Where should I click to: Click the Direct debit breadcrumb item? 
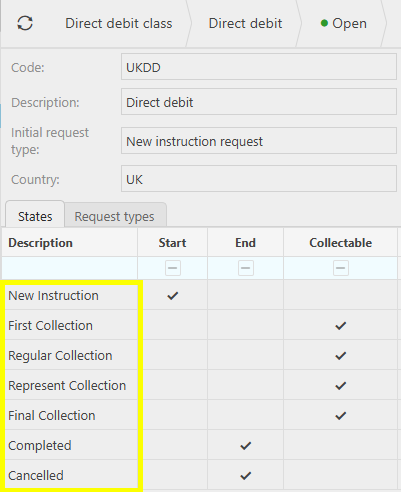245,24
